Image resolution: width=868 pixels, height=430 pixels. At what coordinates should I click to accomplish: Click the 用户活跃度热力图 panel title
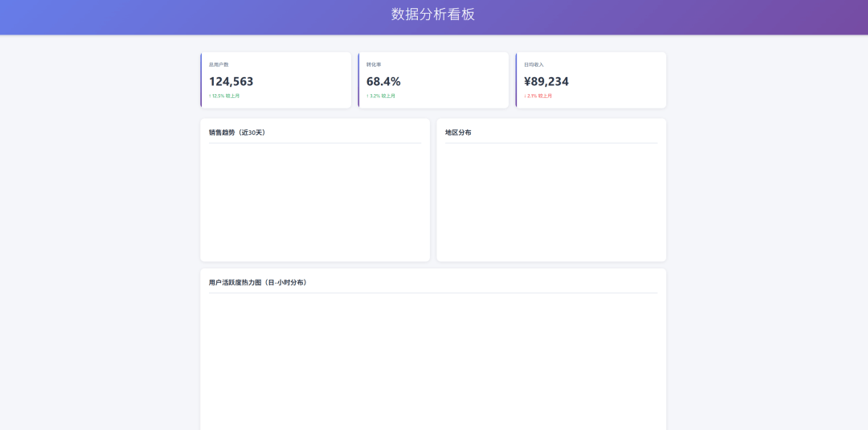tap(258, 283)
